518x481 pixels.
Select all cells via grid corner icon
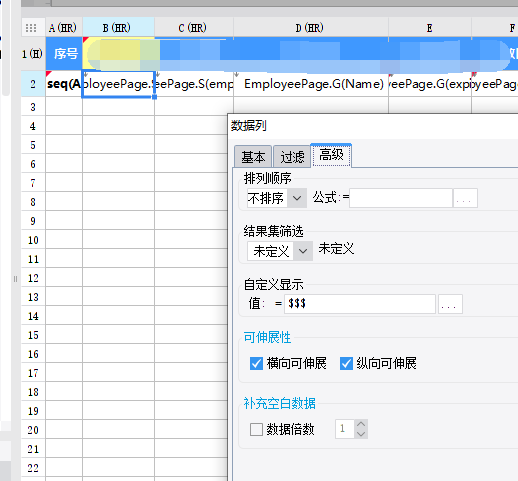[x=31, y=28]
